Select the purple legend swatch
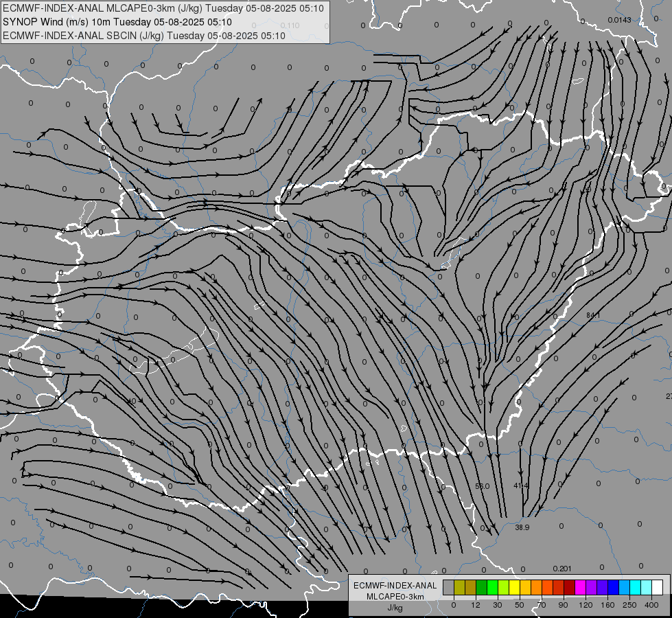Screen dimensions: 672x618 (x=592, y=587)
